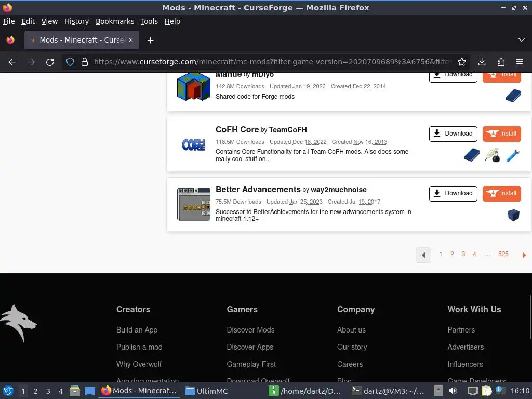Open the Bookmarks menu
The width and height of the screenshot is (532, 399).
pos(115,21)
